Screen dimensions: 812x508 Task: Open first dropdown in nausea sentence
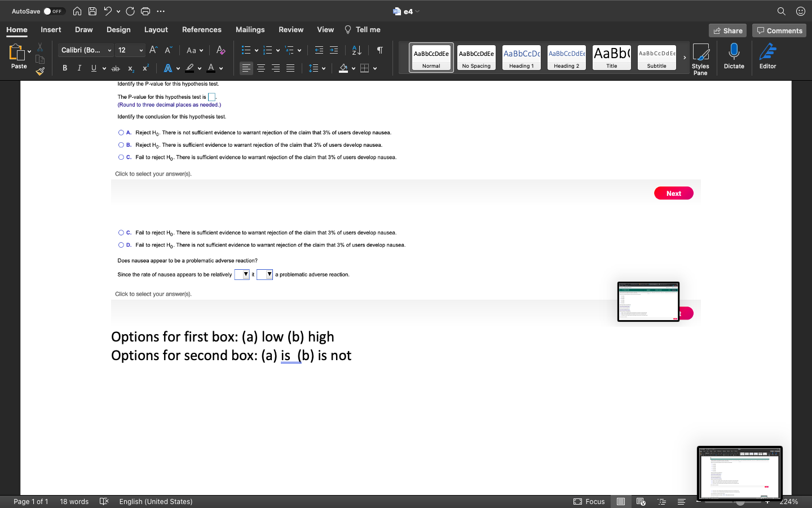tap(242, 274)
